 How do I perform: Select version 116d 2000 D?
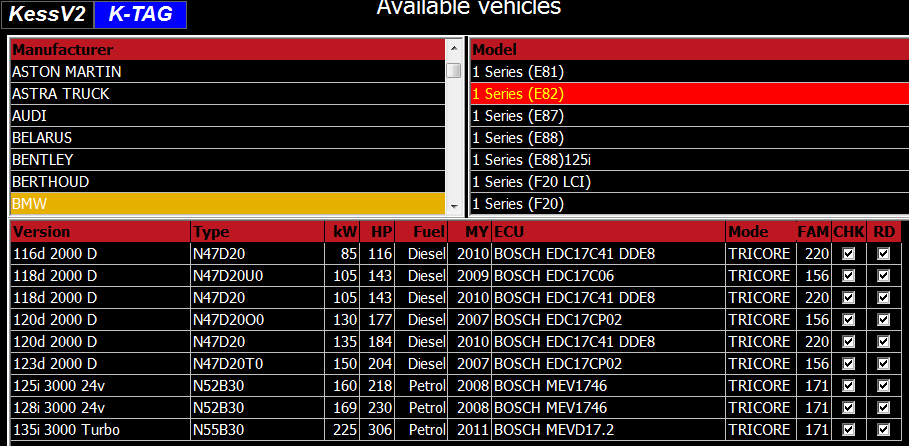click(x=100, y=254)
